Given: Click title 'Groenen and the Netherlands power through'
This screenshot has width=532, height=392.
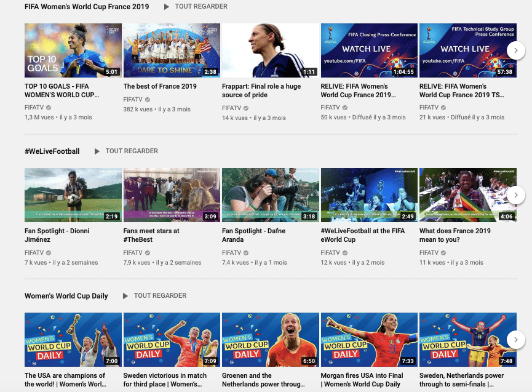Looking at the screenshot, I should [x=263, y=380].
